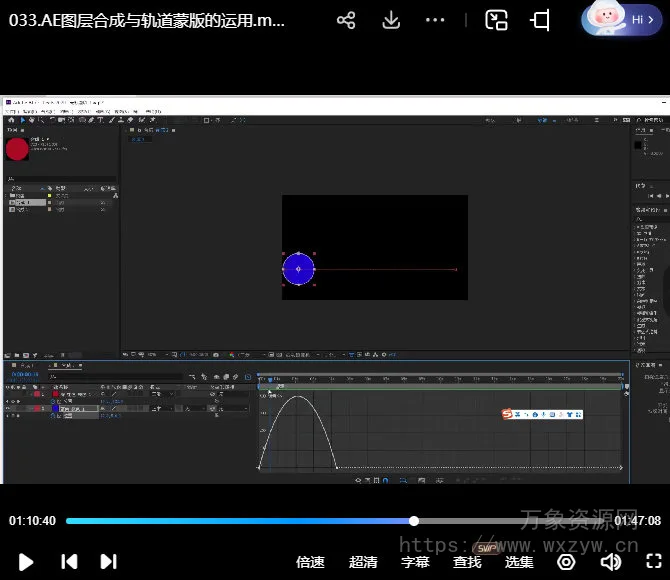The image size is (670, 580).
Task: Open the three-dots more options menu
Action: [x=435, y=20]
